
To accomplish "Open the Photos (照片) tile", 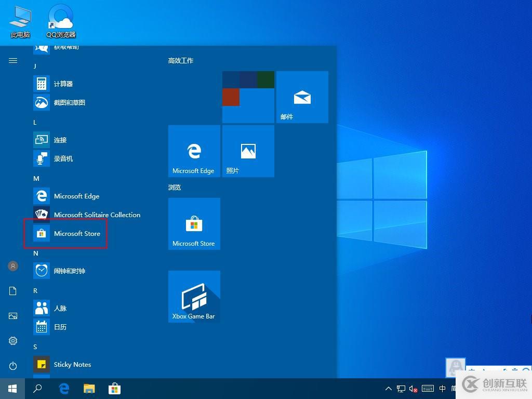I will (248, 151).
